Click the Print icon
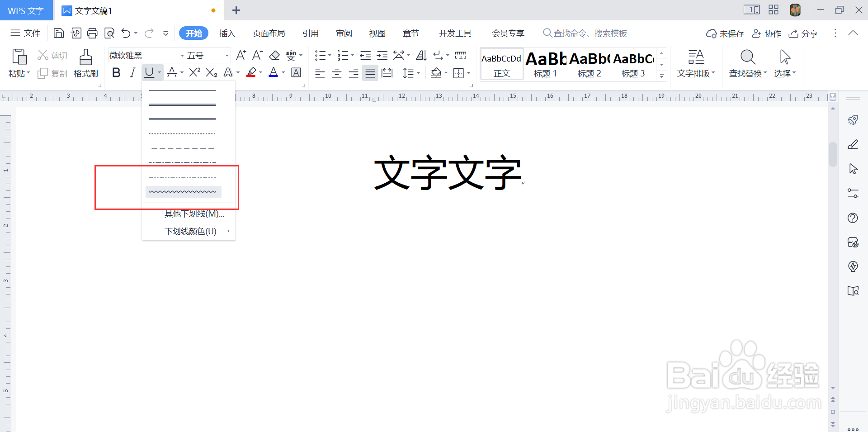The image size is (868, 432). (92, 33)
